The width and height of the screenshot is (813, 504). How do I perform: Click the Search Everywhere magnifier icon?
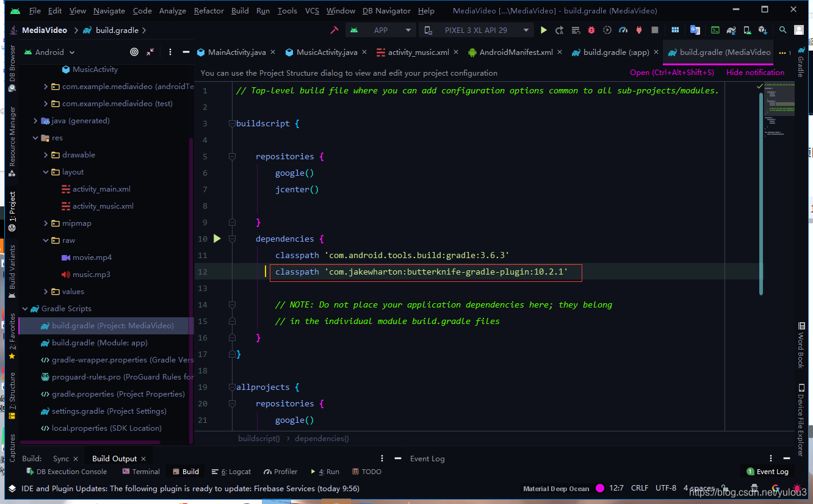point(783,30)
